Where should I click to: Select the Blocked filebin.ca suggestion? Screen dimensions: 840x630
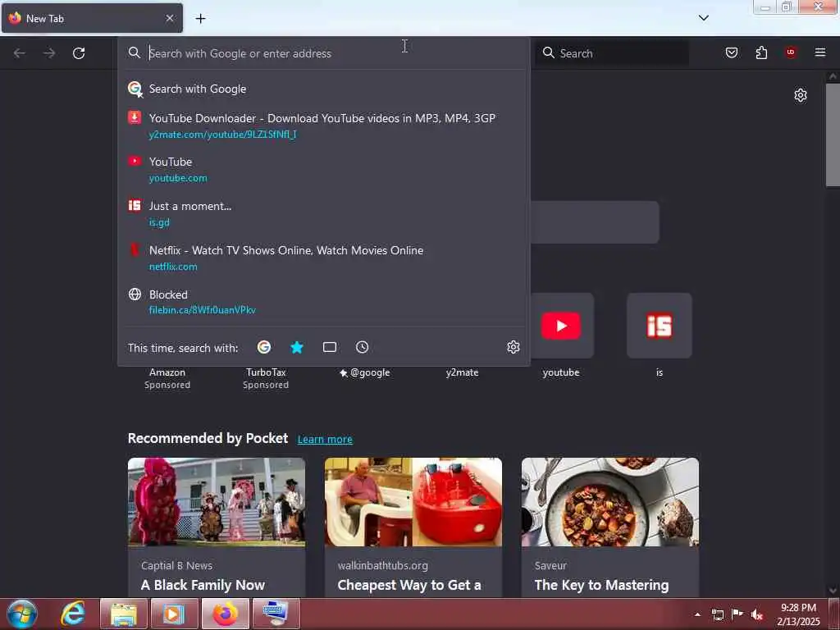click(x=323, y=302)
